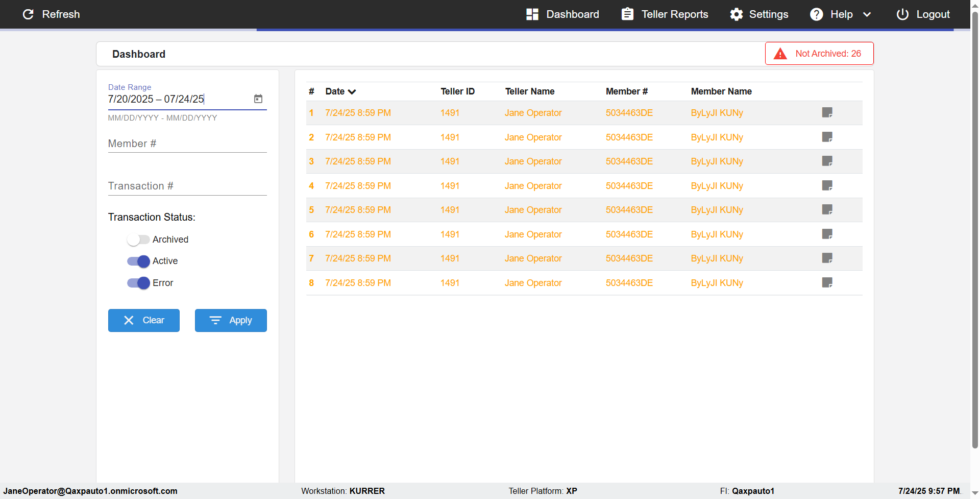Open the note icon for row 3
980x499 pixels.
click(827, 161)
